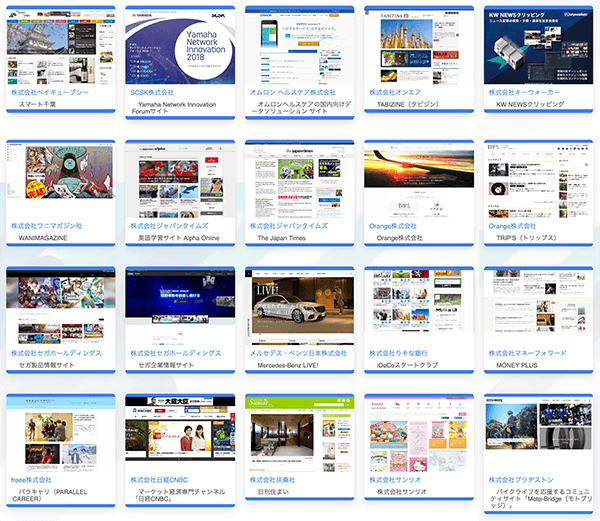Click the 株式会社日経CNBC company link
This screenshot has height=521, width=600.
coord(159,480)
